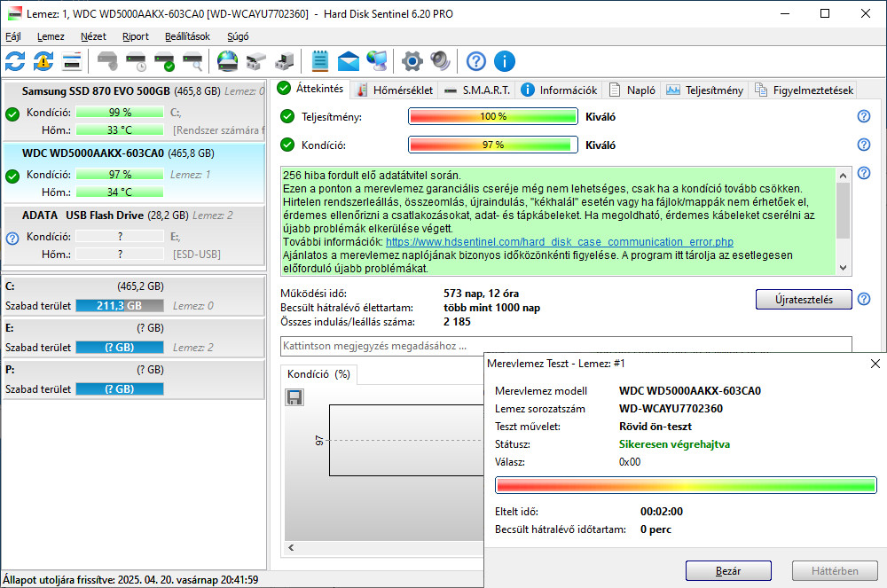Click the message box scrollbar down arrow

pos(843,268)
